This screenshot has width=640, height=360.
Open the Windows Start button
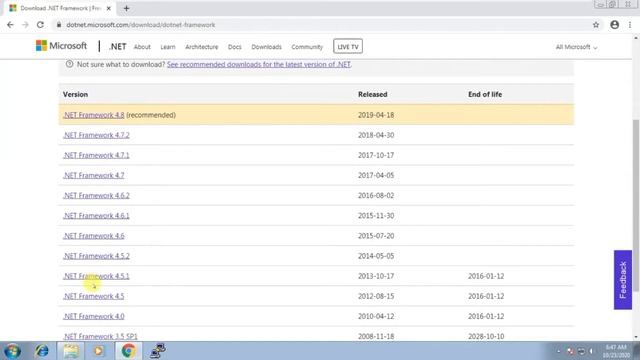[x=12, y=351]
